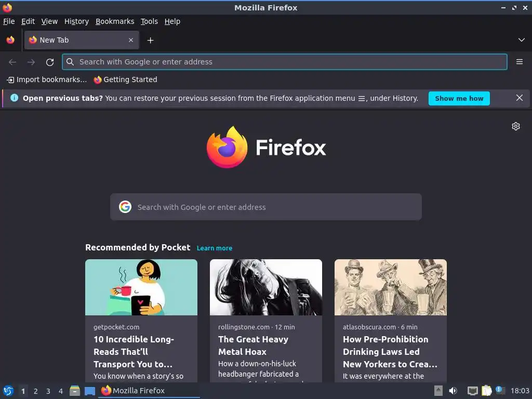The image size is (532, 399).
Task: Go forward with the forward arrow
Action: coord(31,62)
